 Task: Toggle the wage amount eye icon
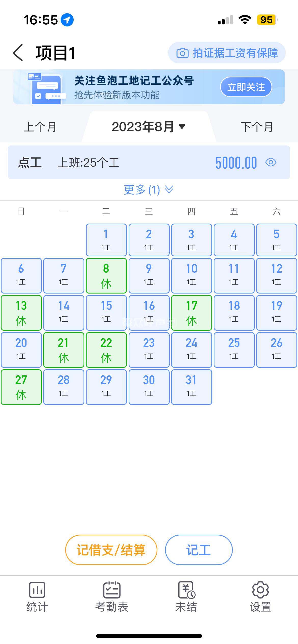pyautogui.click(x=271, y=162)
